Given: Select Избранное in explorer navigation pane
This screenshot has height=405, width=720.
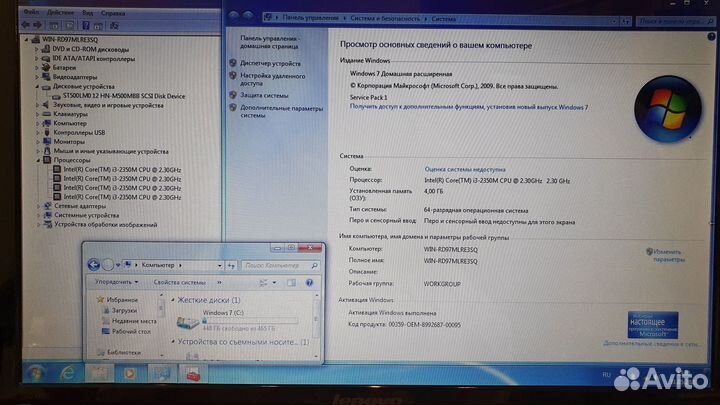Looking at the screenshot, I should pyautogui.click(x=122, y=299).
